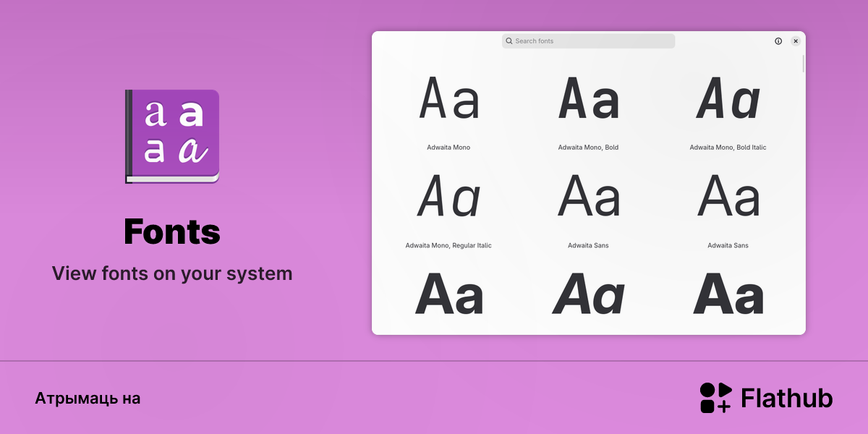Open the Adwaita Mono, Regular Italic preview
868x434 pixels.
[x=448, y=196]
